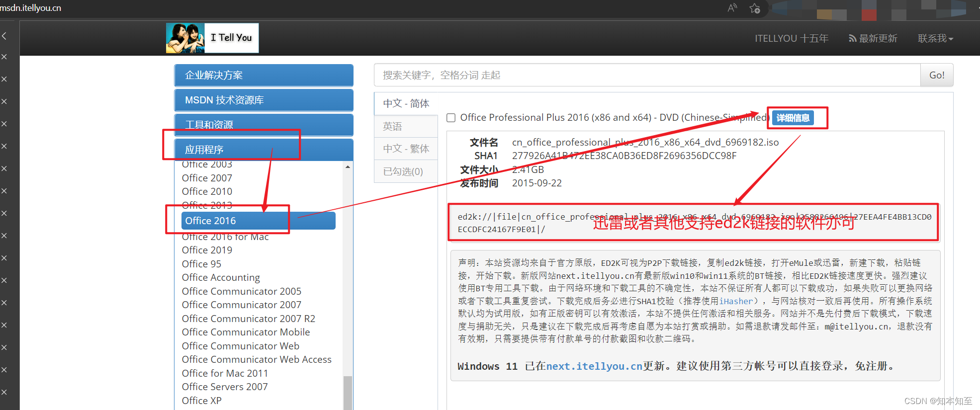Expand the 工具和资源 category panel

[x=264, y=125]
